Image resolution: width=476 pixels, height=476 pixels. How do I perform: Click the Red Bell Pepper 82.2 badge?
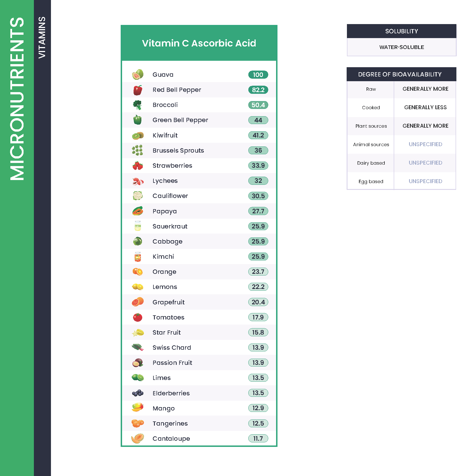pos(258,90)
